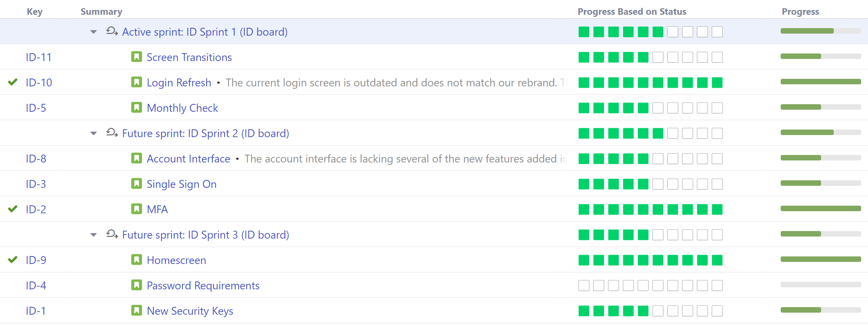Select the story icon next to Login Refresh
868x326 pixels.
coord(137,82)
